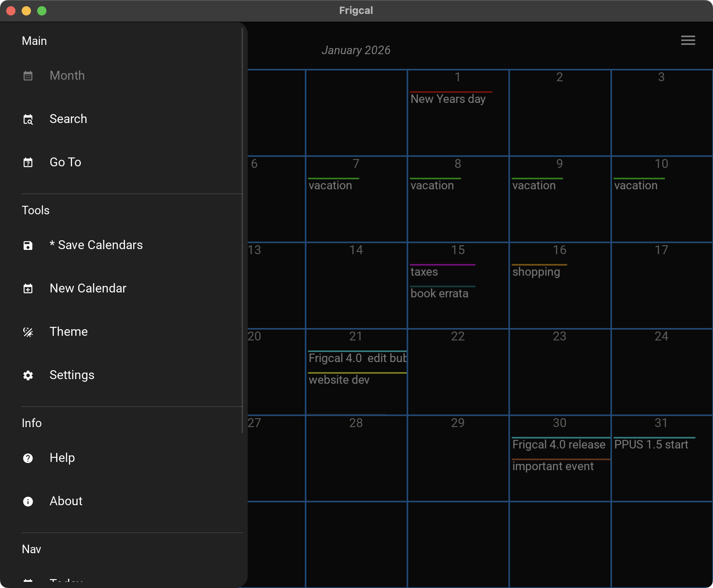Click the Save Calendars disk icon
This screenshot has width=713, height=588.
point(28,245)
